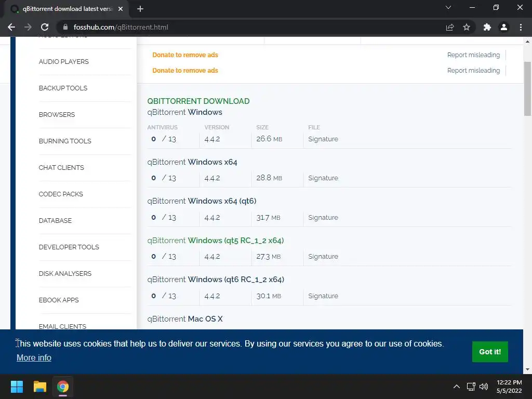Click QBITTORRENT DOWNLOAD heading
Screen dimensions: 532x399
pos(198,101)
